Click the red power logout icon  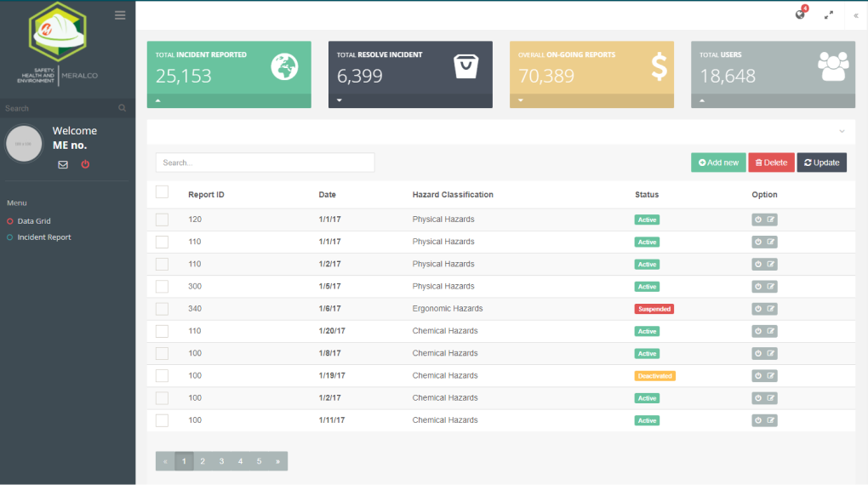tap(85, 165)
